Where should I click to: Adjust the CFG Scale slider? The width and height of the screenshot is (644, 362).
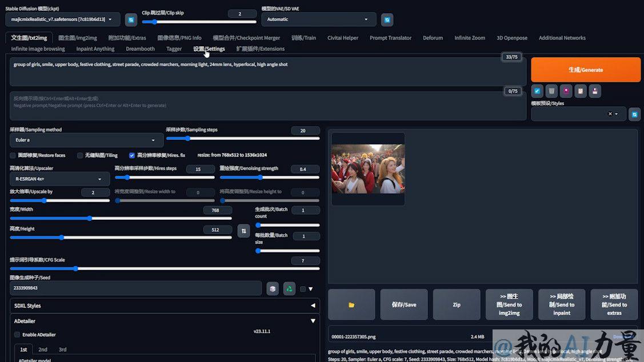165,269
